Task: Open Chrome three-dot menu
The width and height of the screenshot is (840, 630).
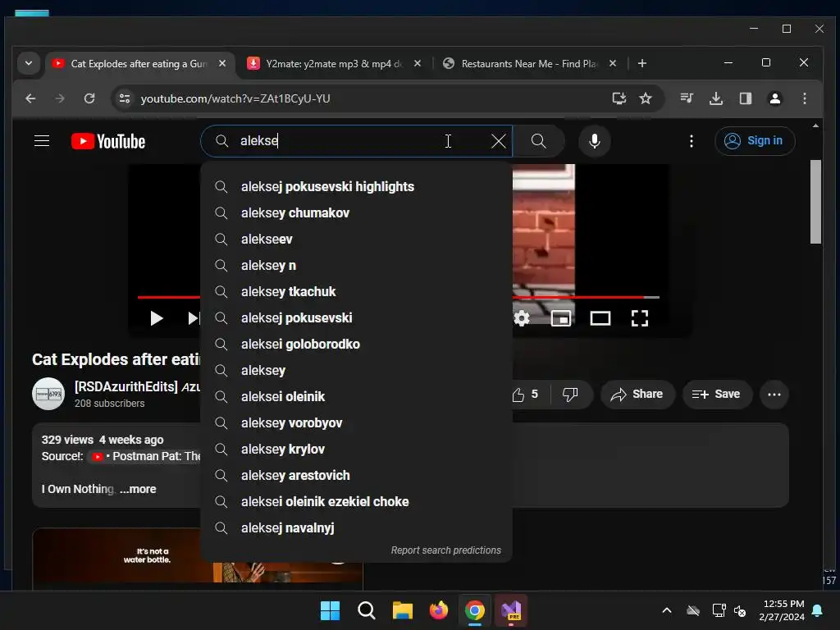Action: pos(804,98)
